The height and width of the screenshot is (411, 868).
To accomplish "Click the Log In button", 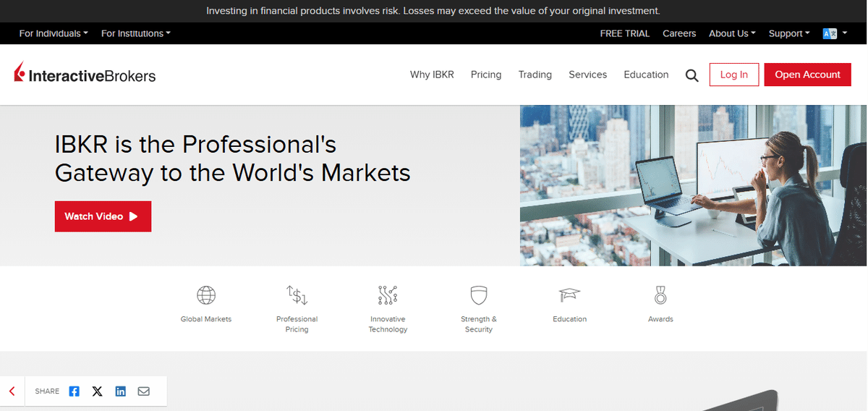I will pos(734,75).
